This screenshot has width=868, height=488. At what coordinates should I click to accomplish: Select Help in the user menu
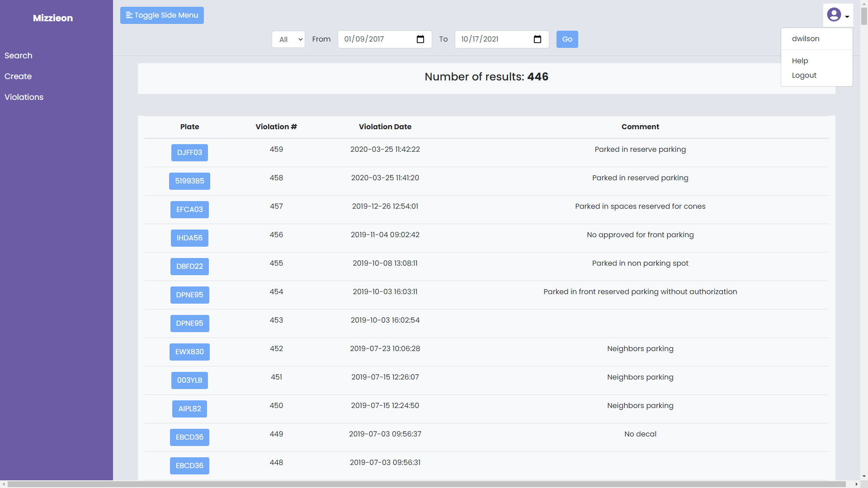[800, 61]
